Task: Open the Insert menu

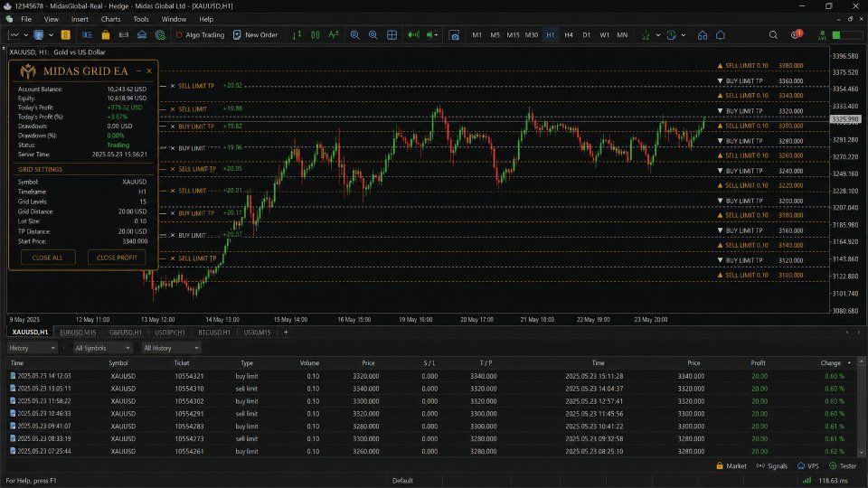Action: click(80, 19)
